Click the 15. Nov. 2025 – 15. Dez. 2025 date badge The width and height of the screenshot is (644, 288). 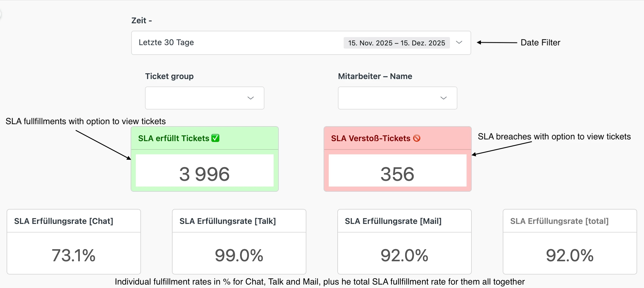point(397,43)
